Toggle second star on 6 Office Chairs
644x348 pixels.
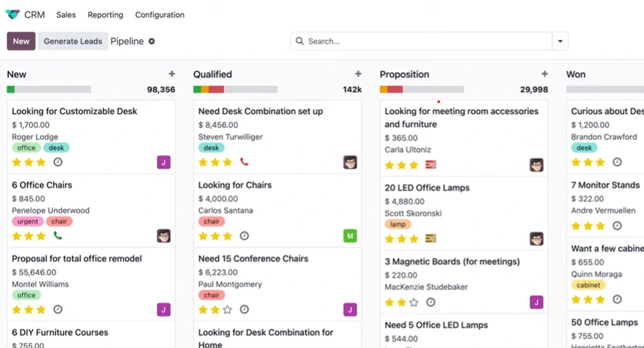(x=29, y=236)
